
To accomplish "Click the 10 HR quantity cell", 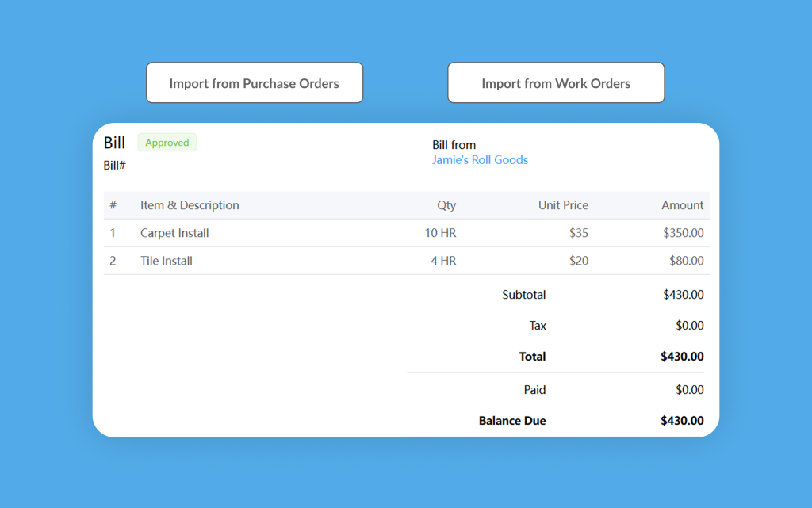I will click(x=440, y=233).
